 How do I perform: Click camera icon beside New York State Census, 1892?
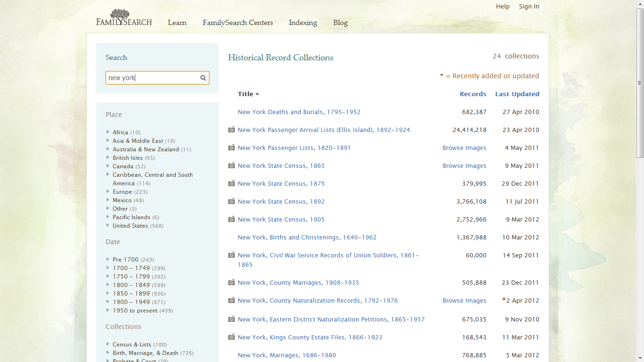pos(231,201)
